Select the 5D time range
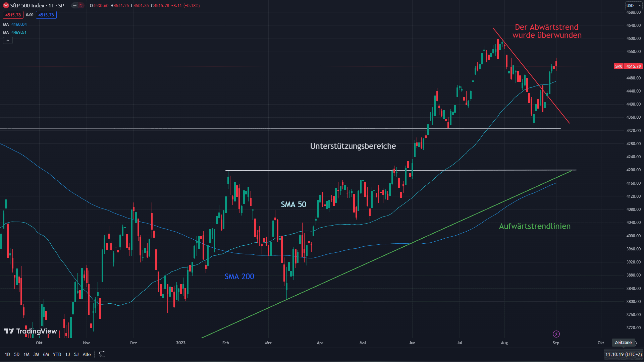Image resolution: width=644 pixels, height=362 pixels. tap(17, 354)
